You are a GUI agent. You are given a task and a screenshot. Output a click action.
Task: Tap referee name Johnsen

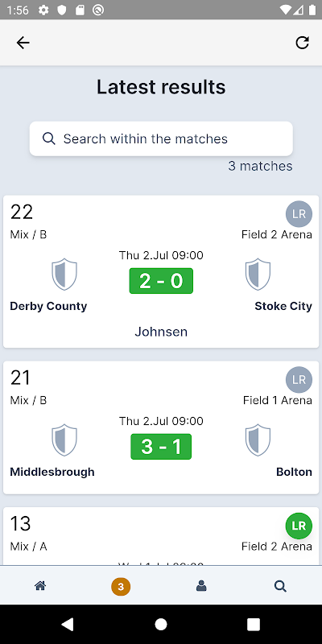click(161, 332)
